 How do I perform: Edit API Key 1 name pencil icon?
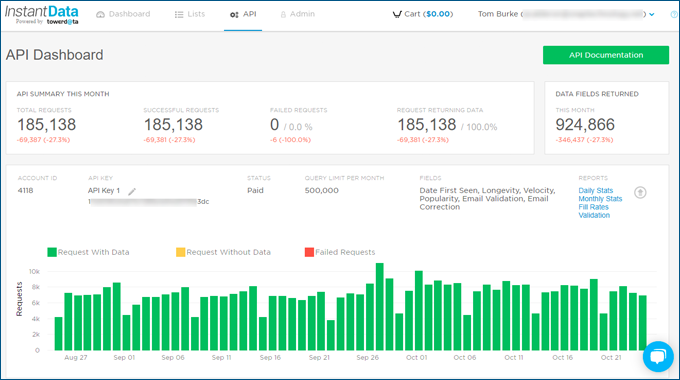(132, 191)
